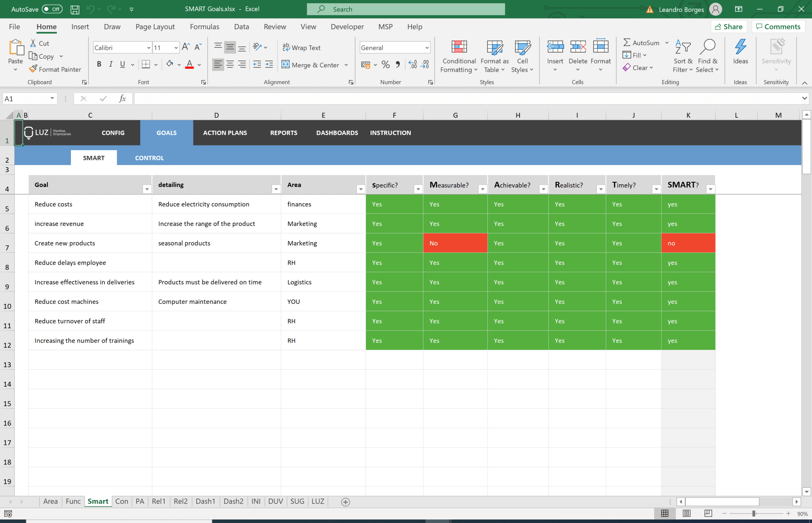
Task: Navigate to the DASHBOARDS section
Action: click(x=337, y=133)
